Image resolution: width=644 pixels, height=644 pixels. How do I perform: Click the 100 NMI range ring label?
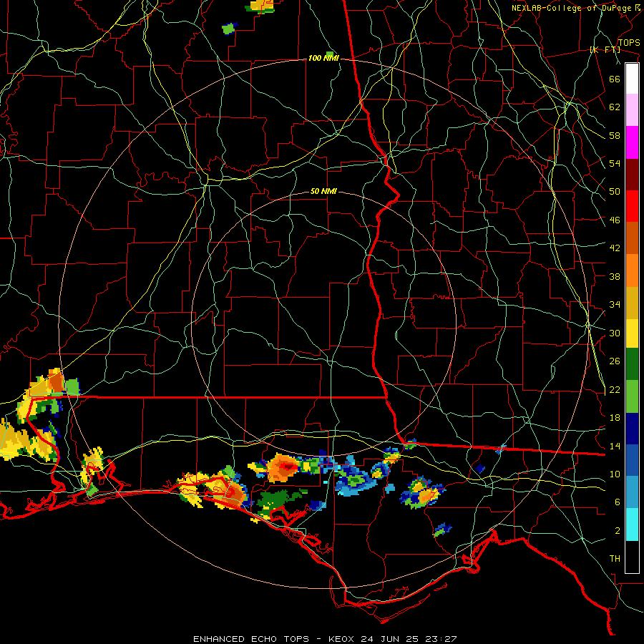(323, 59)
